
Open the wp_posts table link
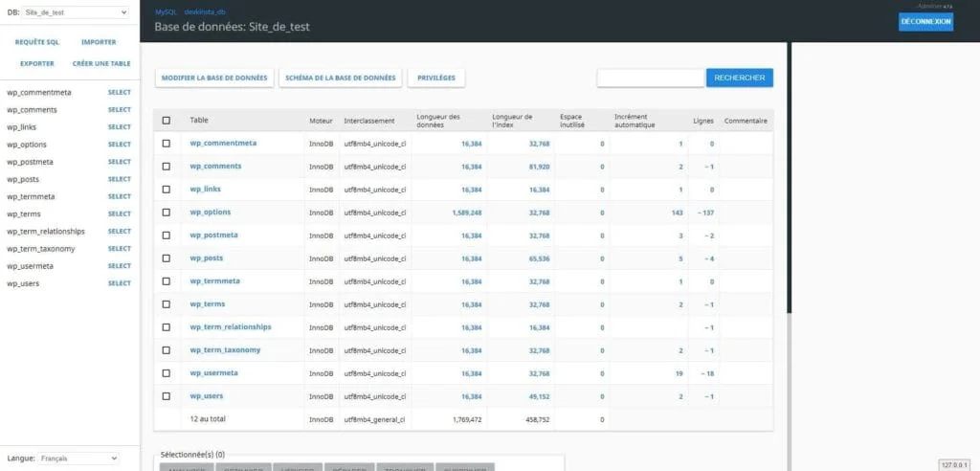pos(206,258)
